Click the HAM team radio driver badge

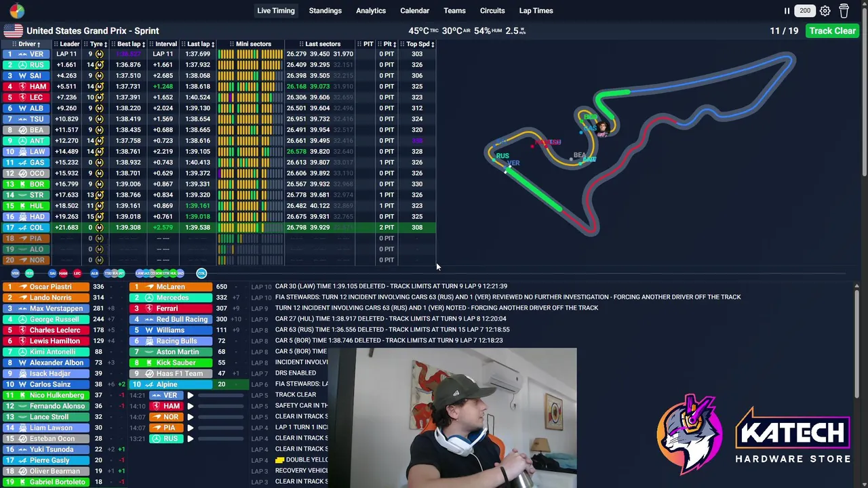coord(165,406)
